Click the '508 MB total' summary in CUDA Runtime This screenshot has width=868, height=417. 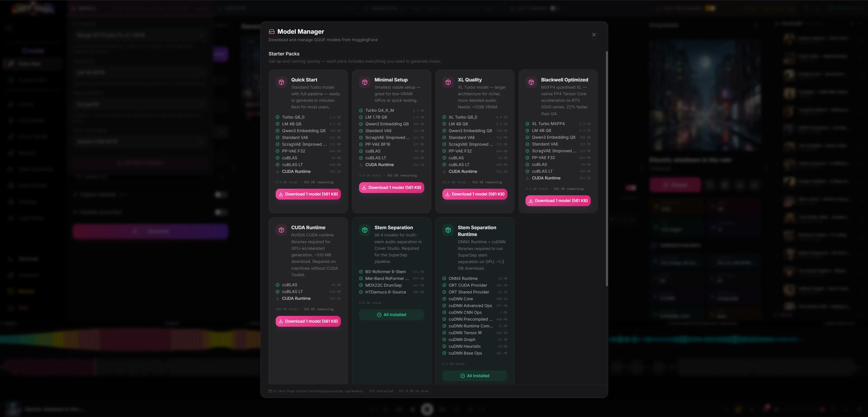(x=287, y=309)
